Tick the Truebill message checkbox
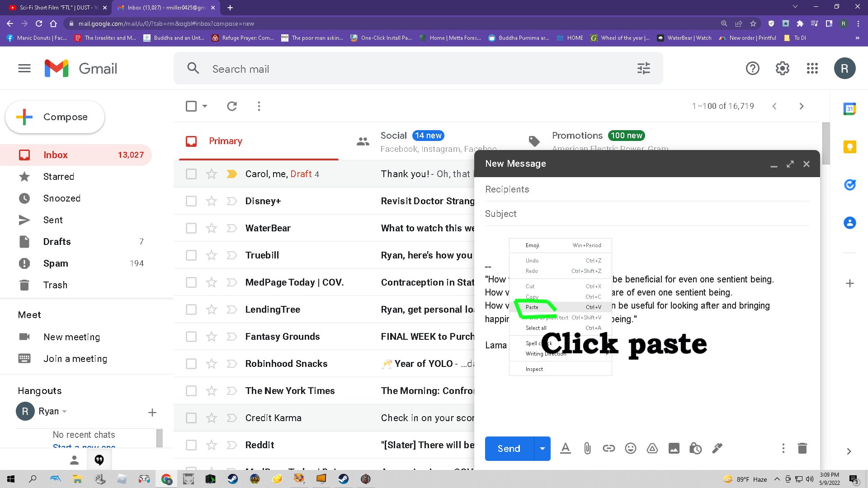868x488 pixels. click(x=191, y=255)
